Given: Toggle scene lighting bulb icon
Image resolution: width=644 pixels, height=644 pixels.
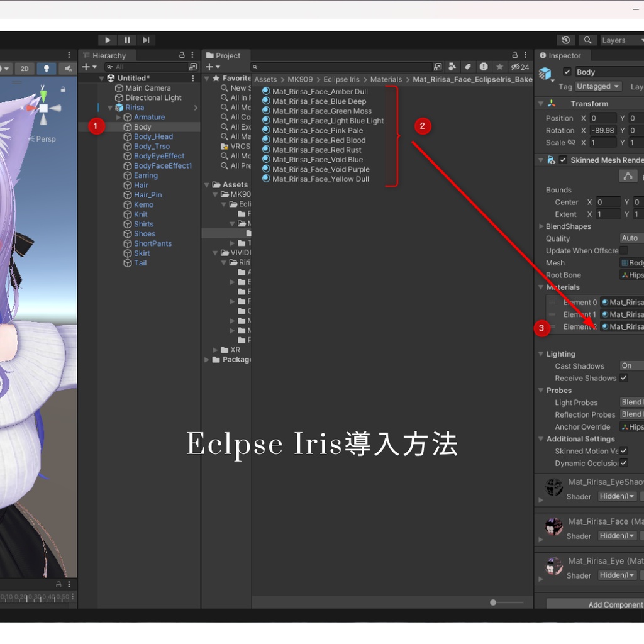Looking at the screenshot, I should [47, 69].
